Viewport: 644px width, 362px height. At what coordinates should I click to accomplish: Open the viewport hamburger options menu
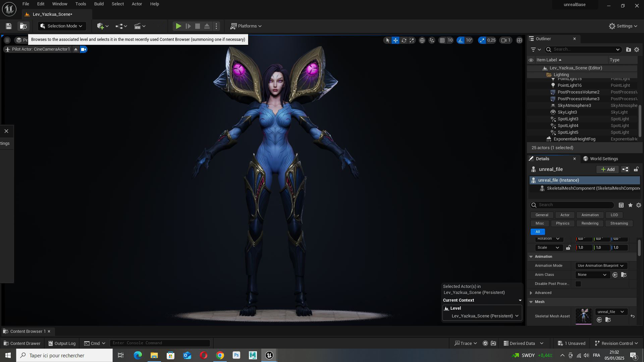7,40
